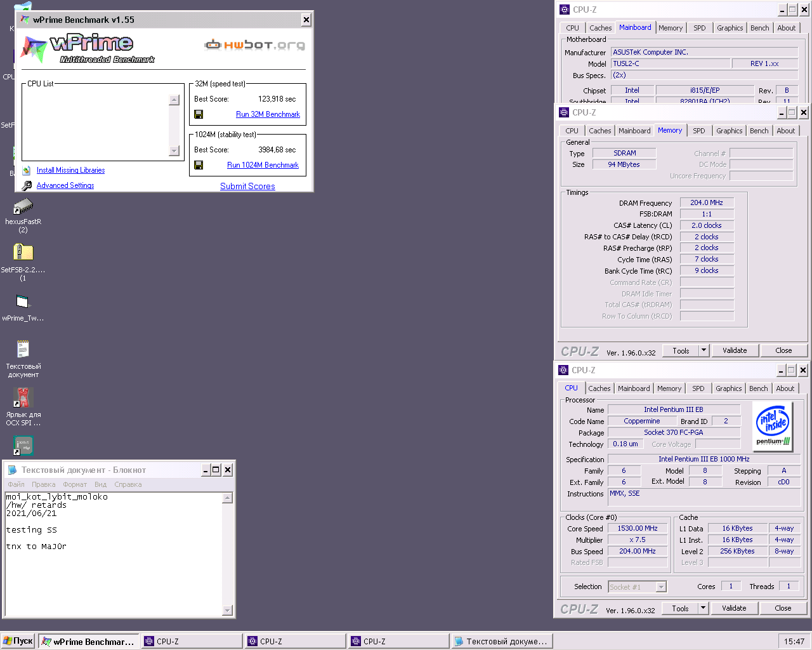Open Файл menu in Notepad

pyautogui.click(x=16, y=484)
